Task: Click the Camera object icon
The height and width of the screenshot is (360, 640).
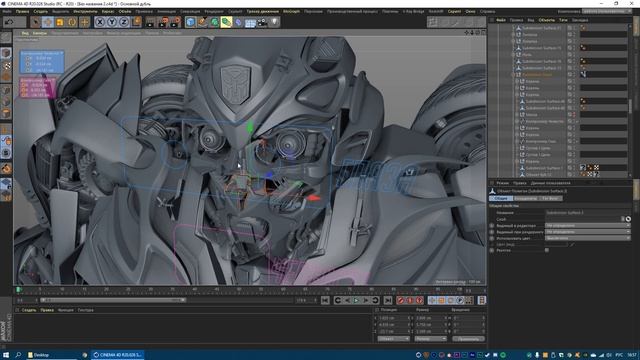Action: point(262,22)
